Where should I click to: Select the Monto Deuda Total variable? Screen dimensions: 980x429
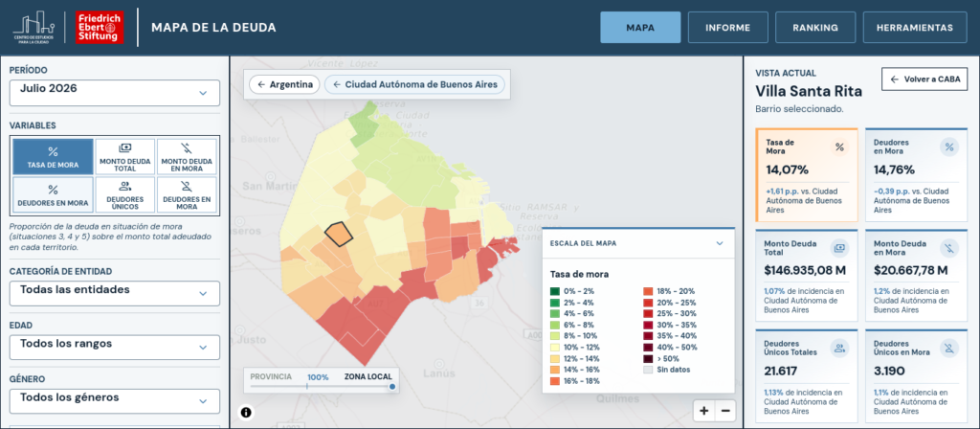(x=125, y=157)
